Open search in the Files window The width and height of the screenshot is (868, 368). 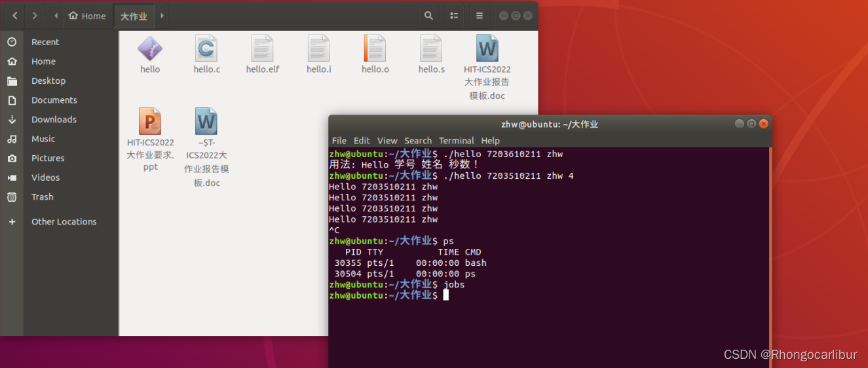coord(428,16)
